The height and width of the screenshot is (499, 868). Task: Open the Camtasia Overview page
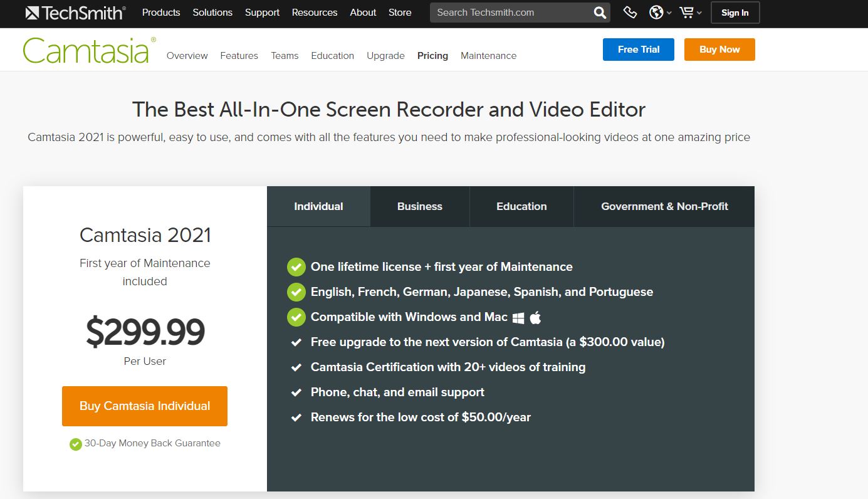[x=187, y=56]
